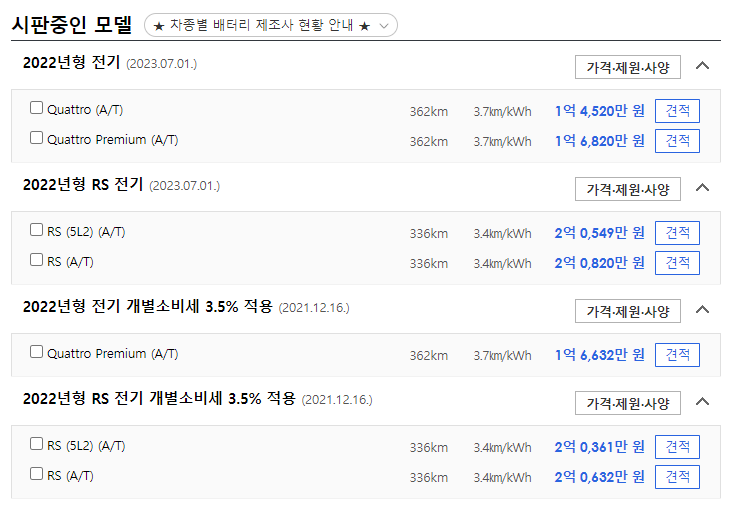Click the price 2억 0,820만 원
The height and width of the screenshot is (507, 738).
coord(600,263)
